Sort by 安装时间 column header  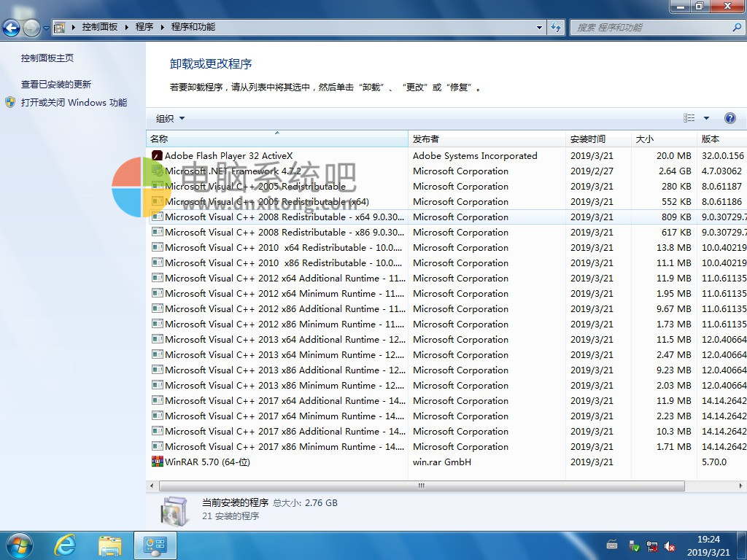coord(598,139)
